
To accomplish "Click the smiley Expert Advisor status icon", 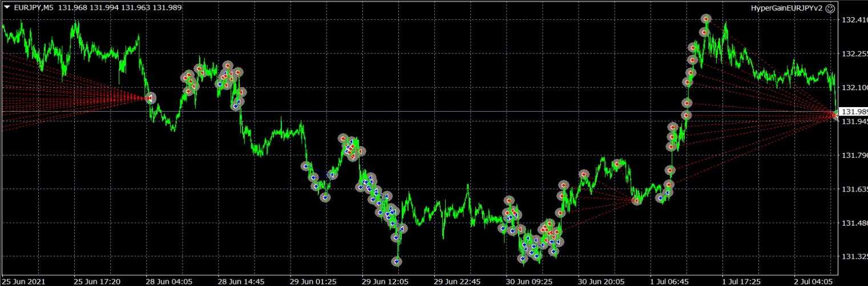I will pos(830,8).
